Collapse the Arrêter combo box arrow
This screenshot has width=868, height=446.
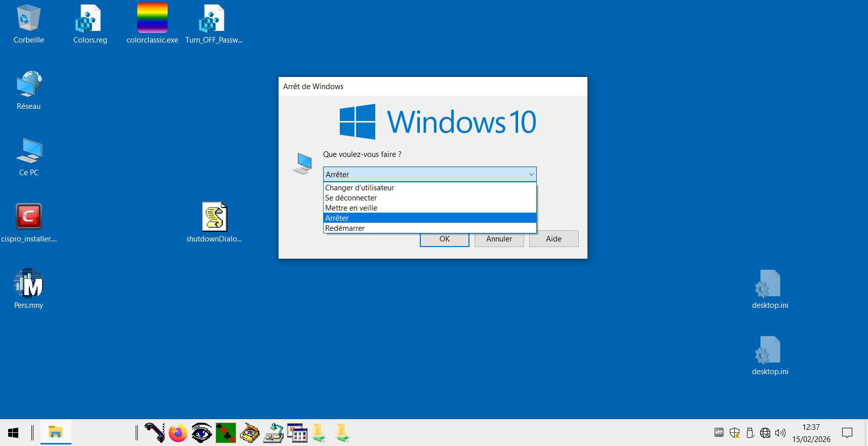tap(531, 175)
